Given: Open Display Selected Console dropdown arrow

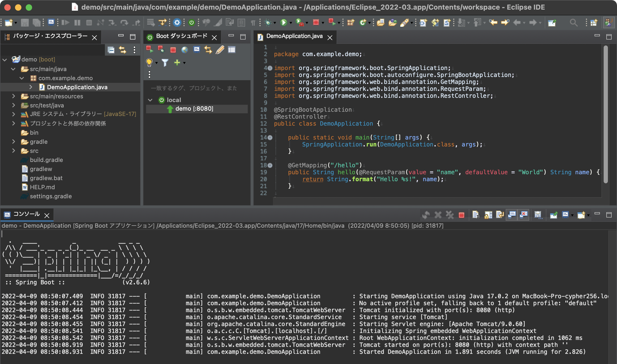Looking at the screenshot, I should 572,215.
